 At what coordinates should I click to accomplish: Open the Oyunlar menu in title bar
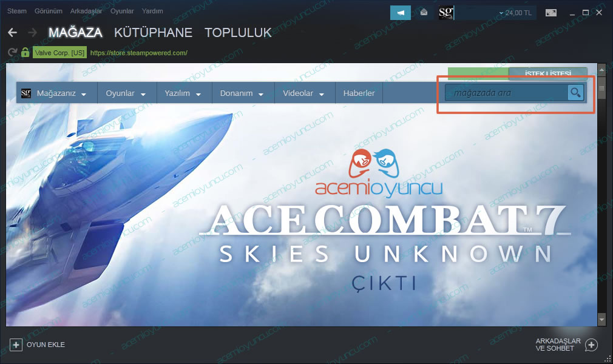coord(122,11)
